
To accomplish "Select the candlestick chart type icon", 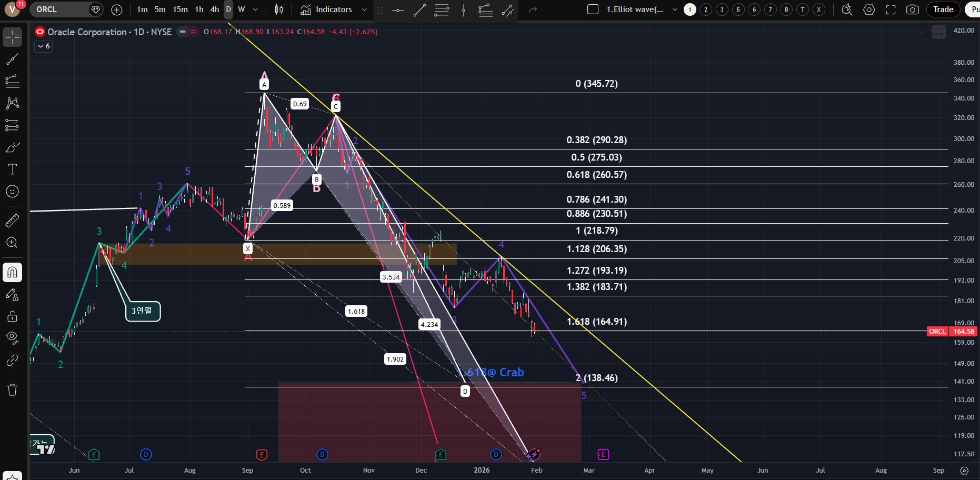I will (279, 9).
